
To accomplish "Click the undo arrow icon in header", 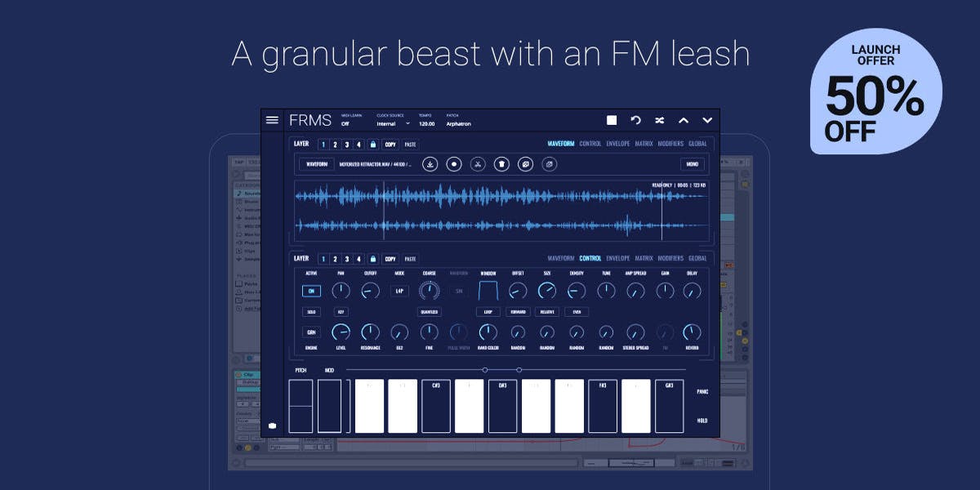I will pos(635,120).
